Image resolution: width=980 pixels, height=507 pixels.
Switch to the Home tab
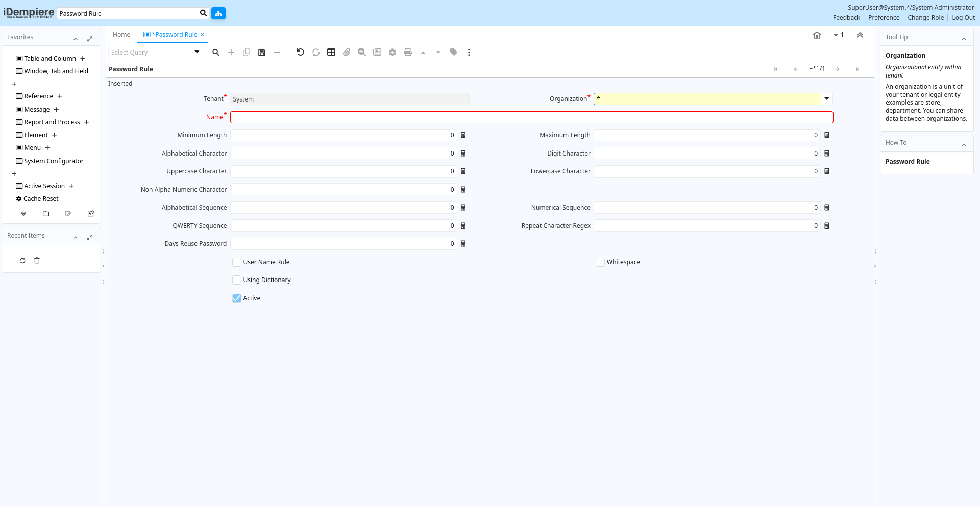click(121, 35)
